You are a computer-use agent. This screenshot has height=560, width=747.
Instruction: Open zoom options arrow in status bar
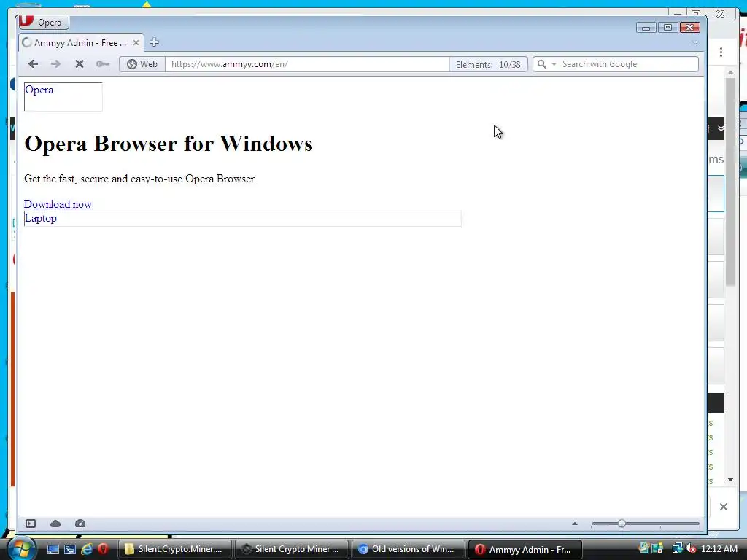575,524
